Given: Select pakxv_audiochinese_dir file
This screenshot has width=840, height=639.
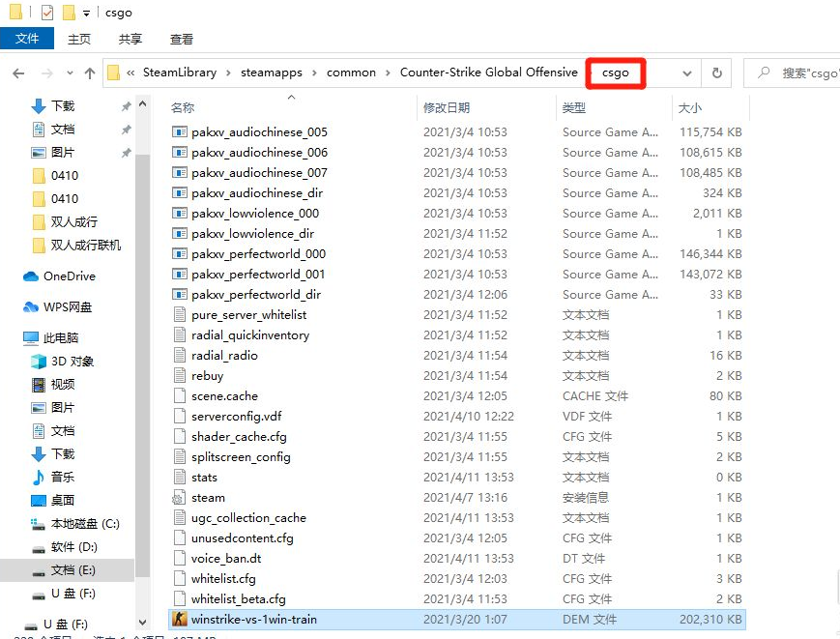Looking at the screenshot, I should point(257,192).
